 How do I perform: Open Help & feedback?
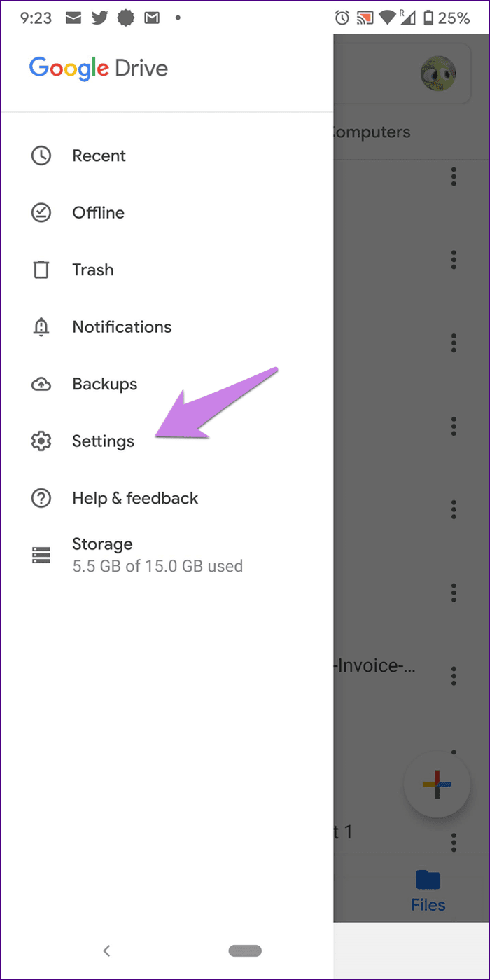click(x=166, y=498)
